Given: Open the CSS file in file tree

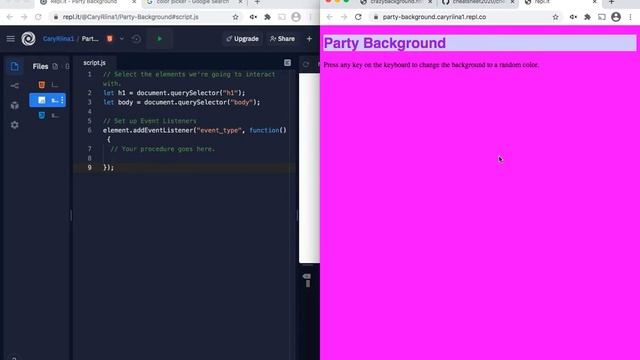Looking at the screenshot, I should 48,116.
